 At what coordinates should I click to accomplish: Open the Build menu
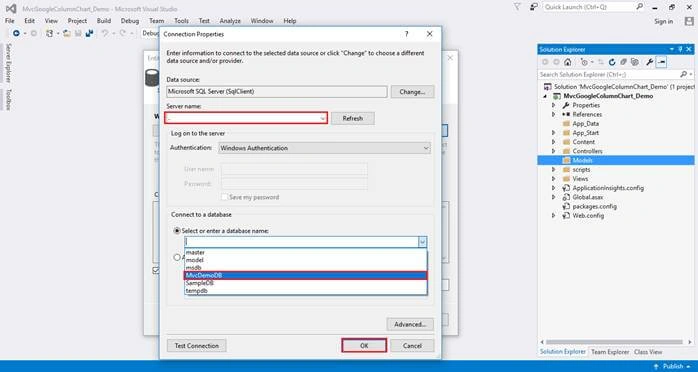[104, 21]
